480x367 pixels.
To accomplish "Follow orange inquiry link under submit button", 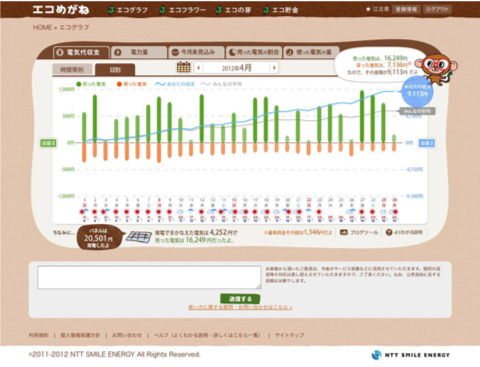I will point(240,307).
